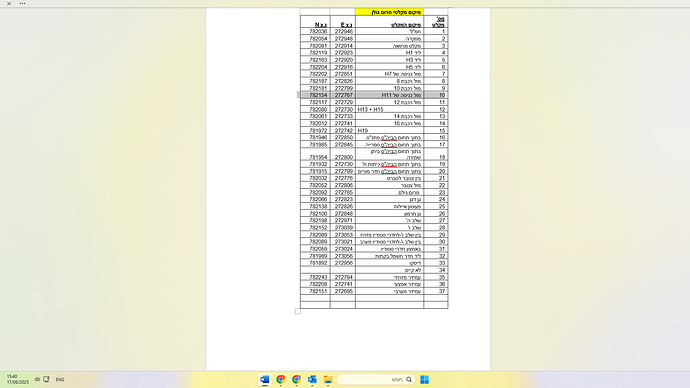Click the H11 location cell in highlighted row 10
Image resolution: width=690 pixels, height=388 pixels.
[389, 95]
